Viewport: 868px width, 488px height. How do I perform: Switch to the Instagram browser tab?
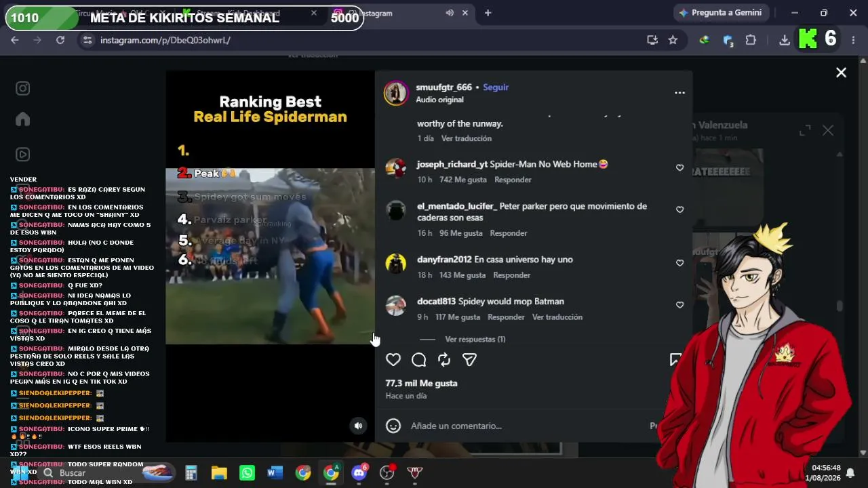click(x=400, y=13)
